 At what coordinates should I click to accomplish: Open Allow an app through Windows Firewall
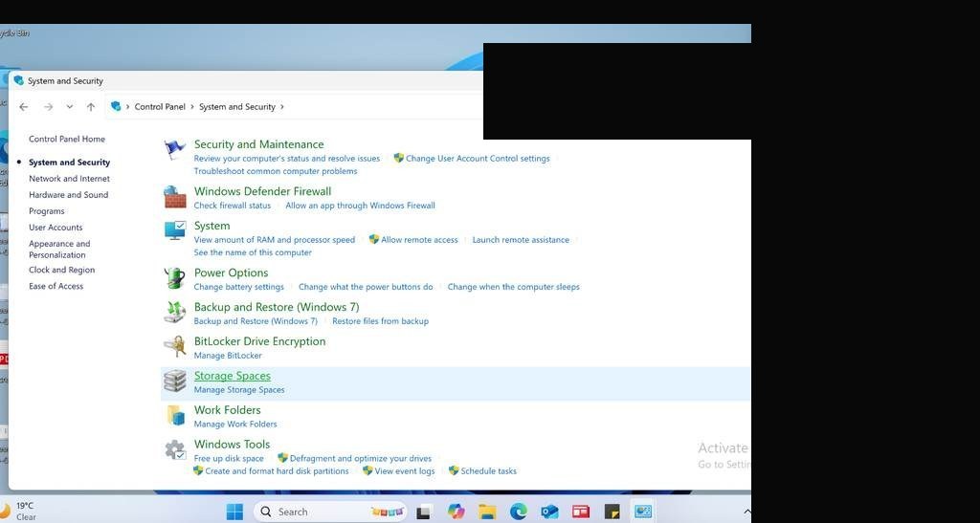tap(360, 206)
